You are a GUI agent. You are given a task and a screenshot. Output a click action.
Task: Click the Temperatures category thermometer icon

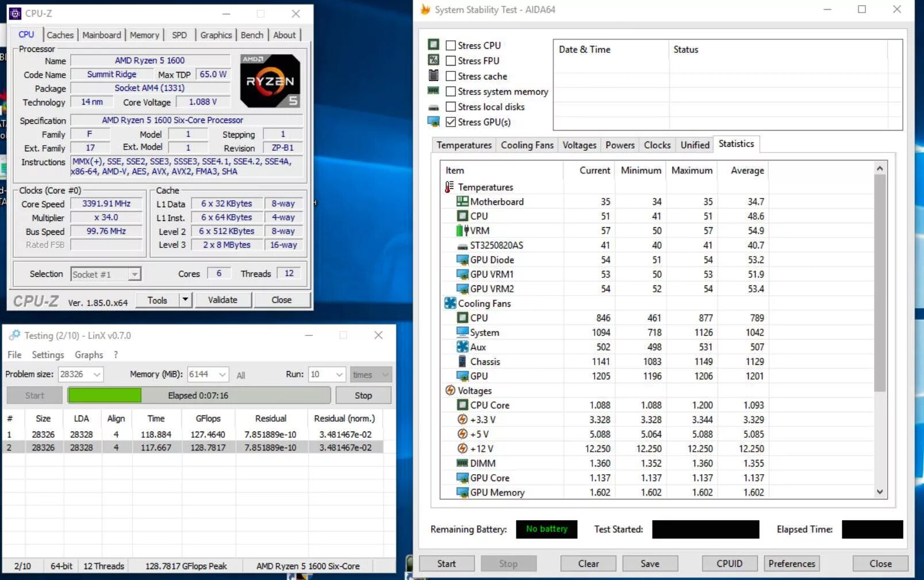tap(450, 186)
